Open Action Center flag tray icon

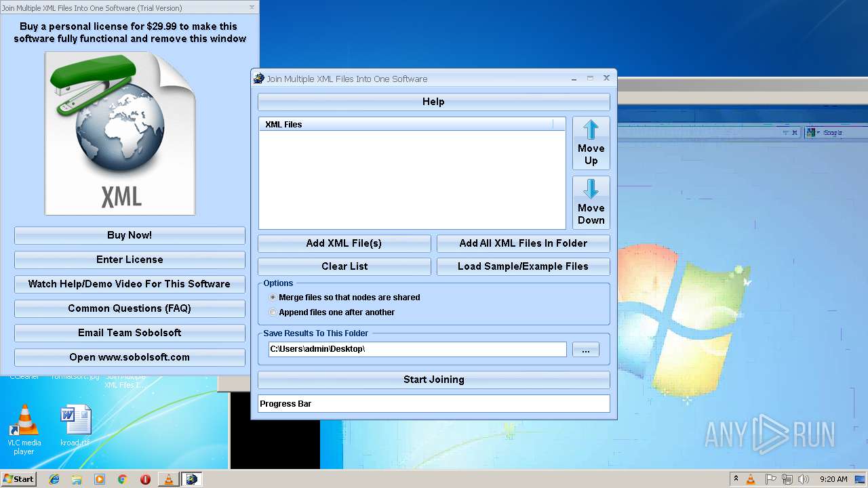771,479
